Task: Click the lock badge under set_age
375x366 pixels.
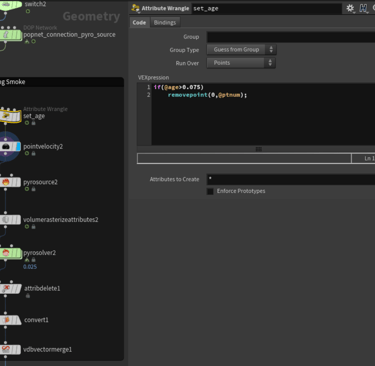Action: point(33,123)
